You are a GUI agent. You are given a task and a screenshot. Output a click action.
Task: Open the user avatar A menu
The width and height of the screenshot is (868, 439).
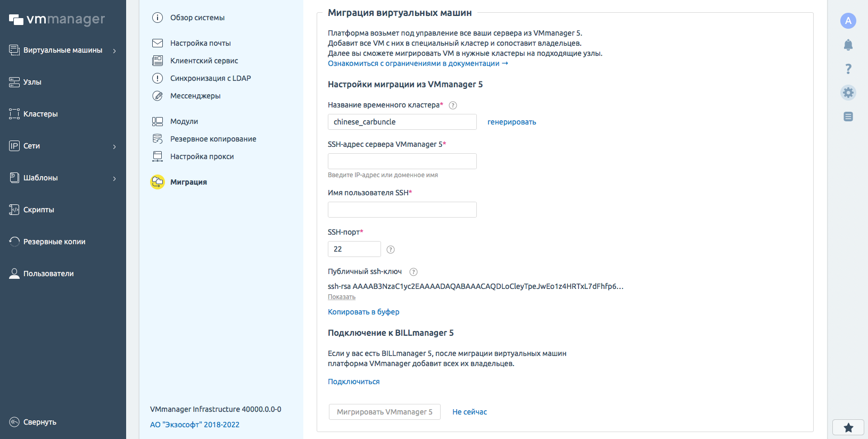pos(848,21)
